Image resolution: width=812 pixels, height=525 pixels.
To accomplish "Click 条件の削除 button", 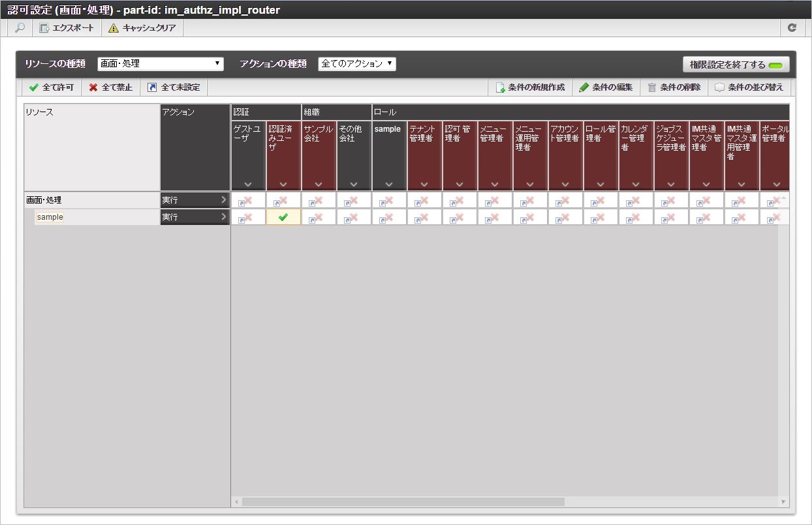I will point(674,87).
